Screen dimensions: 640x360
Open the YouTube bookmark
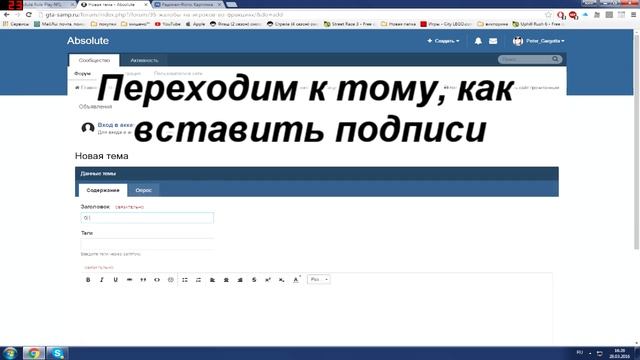pyautogui.click(x=168, y=24)
